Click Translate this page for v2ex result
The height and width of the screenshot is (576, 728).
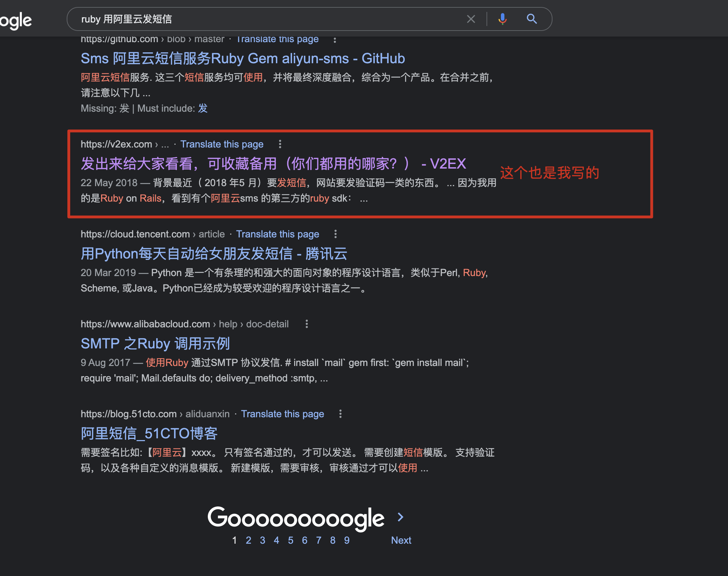[x=221, y=144]
